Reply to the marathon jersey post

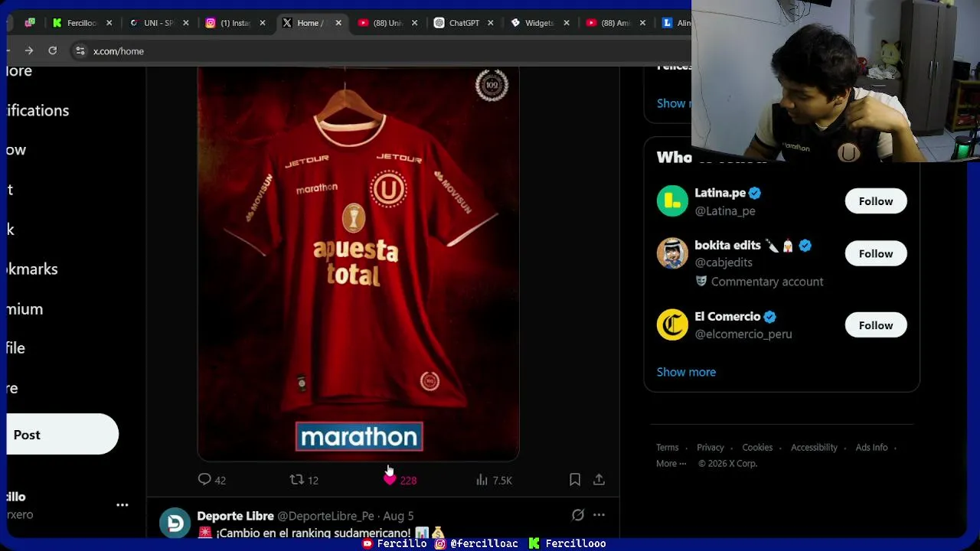(211, 480)
